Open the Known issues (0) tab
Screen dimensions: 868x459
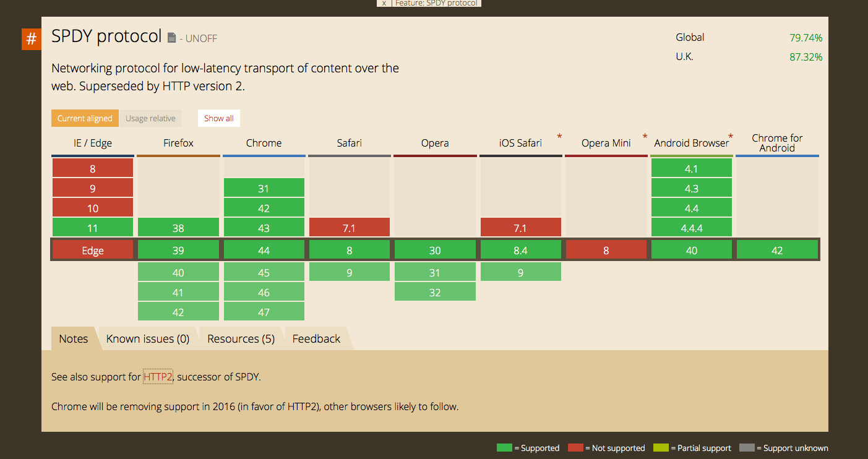[x=148, y=338]
